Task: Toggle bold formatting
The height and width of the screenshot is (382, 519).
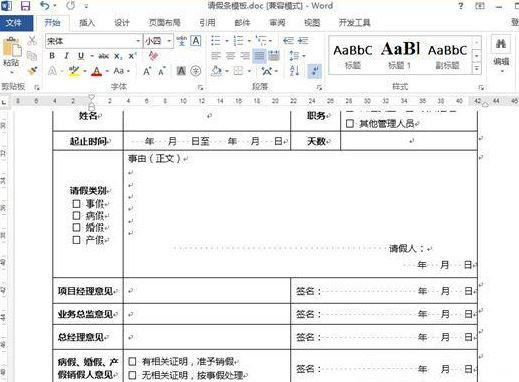Action: pos(52,56)
